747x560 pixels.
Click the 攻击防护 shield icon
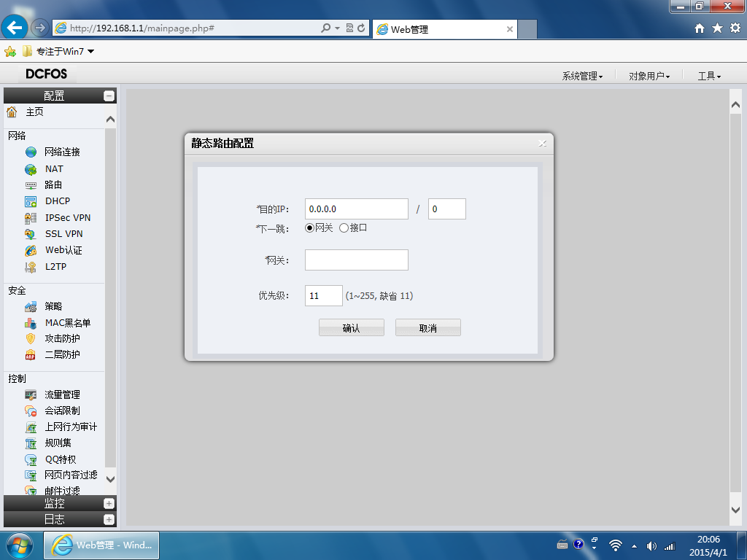(31, 338)
